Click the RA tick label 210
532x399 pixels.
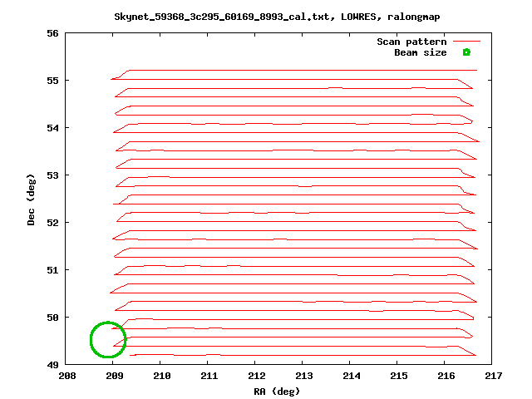(x=162, y=376)
